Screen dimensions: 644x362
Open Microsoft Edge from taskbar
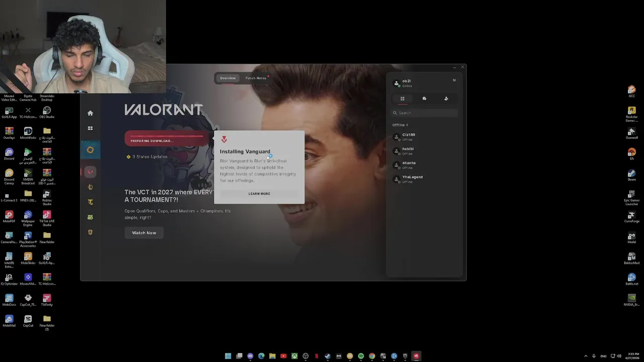pos(261,356)
